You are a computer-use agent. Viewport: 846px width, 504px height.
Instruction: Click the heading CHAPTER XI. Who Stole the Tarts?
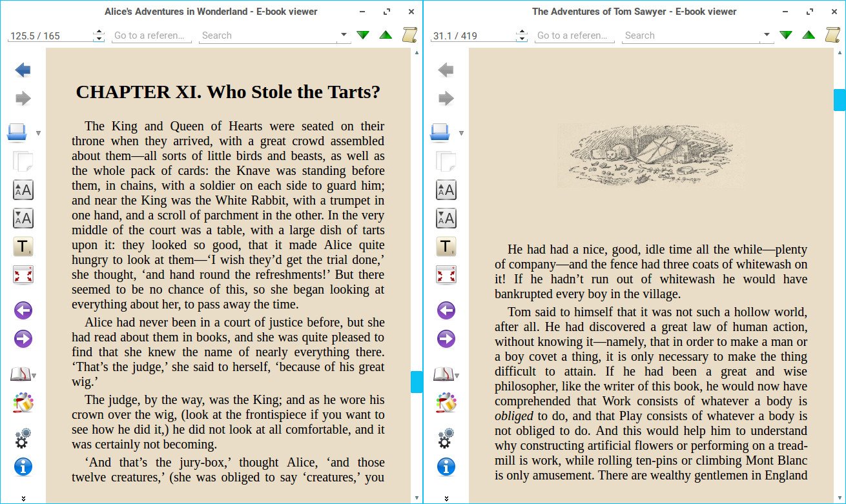(228, 92)
